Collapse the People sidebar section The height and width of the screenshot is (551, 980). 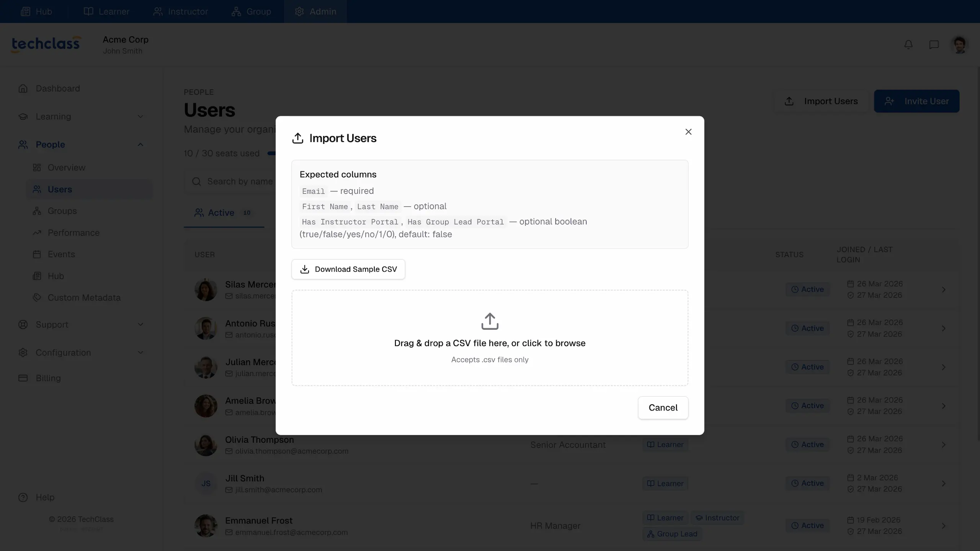[x=140, y=145]
